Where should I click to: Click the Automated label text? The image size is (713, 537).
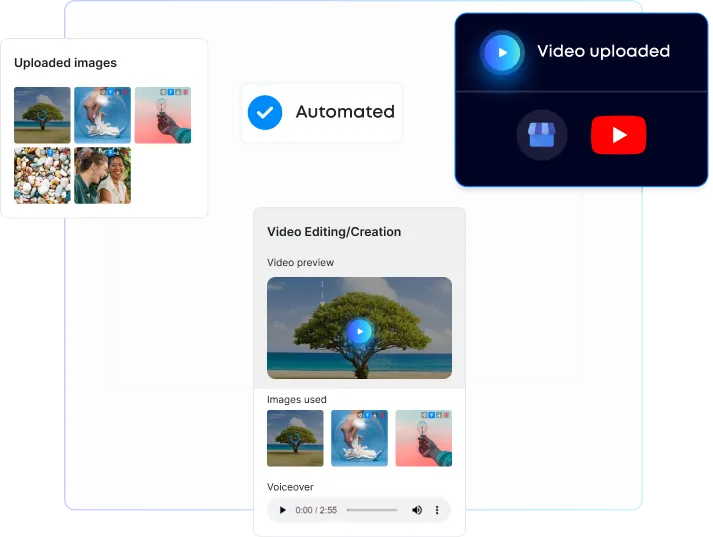point(345,112)
